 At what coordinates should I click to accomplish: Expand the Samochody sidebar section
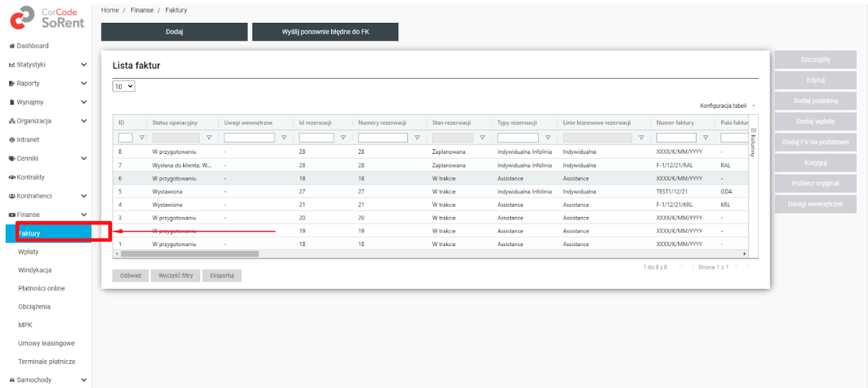click(x=84, y=380)
